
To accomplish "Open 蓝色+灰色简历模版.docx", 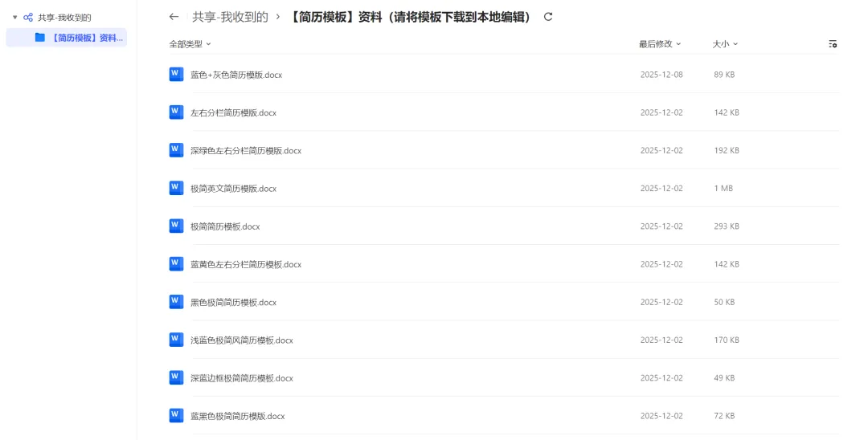I will pyautogui.click(x=236, y=75).
